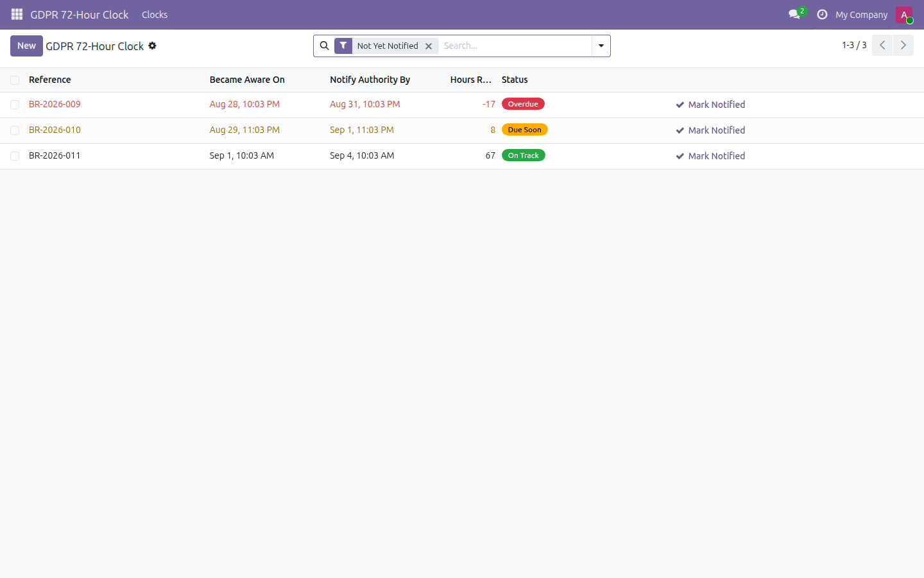Viewport: 924px width, 578px height.
Task: Open the activities clock icon
Action: tap(822, 14)
